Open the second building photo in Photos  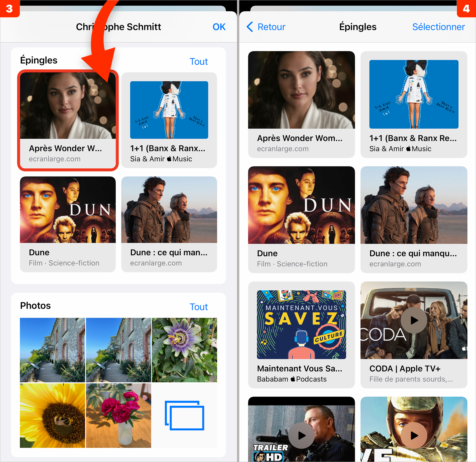point(119,350)
